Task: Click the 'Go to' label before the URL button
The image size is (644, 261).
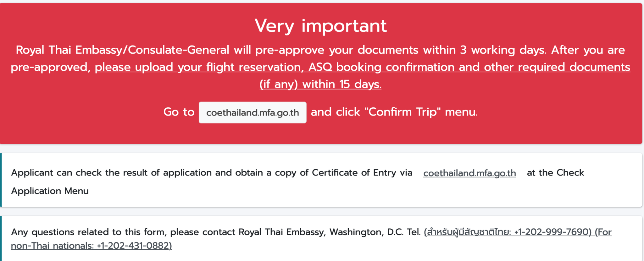Action: click(179, 112)
